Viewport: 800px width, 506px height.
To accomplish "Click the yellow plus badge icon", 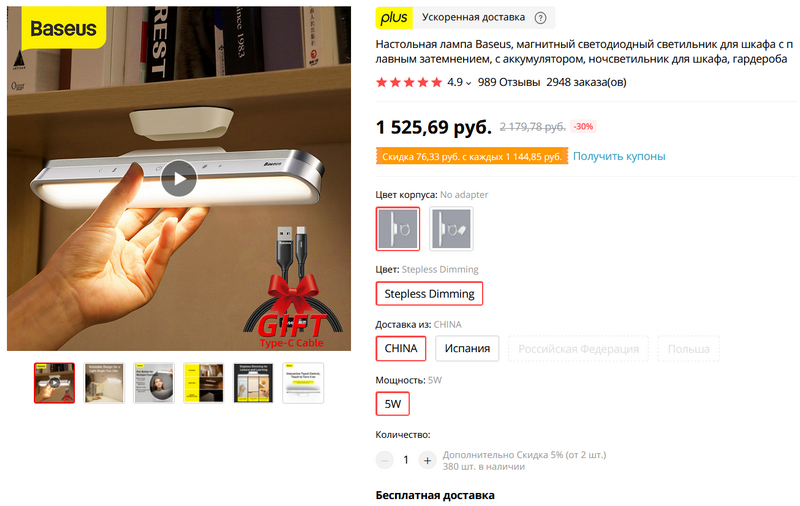I will click(x=394, y=18).
